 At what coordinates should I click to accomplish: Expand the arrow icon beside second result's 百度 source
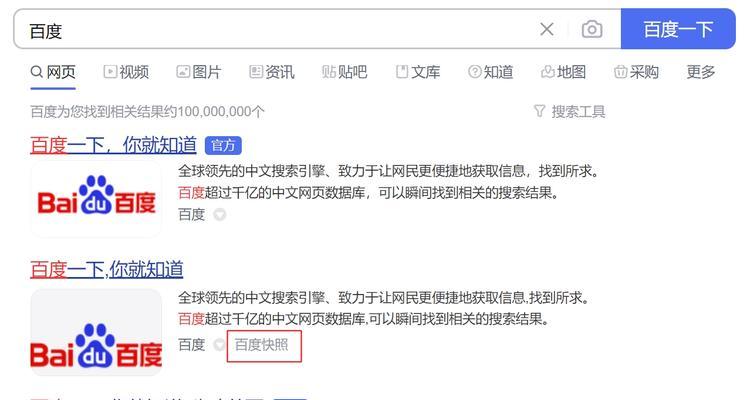point(219,344)
